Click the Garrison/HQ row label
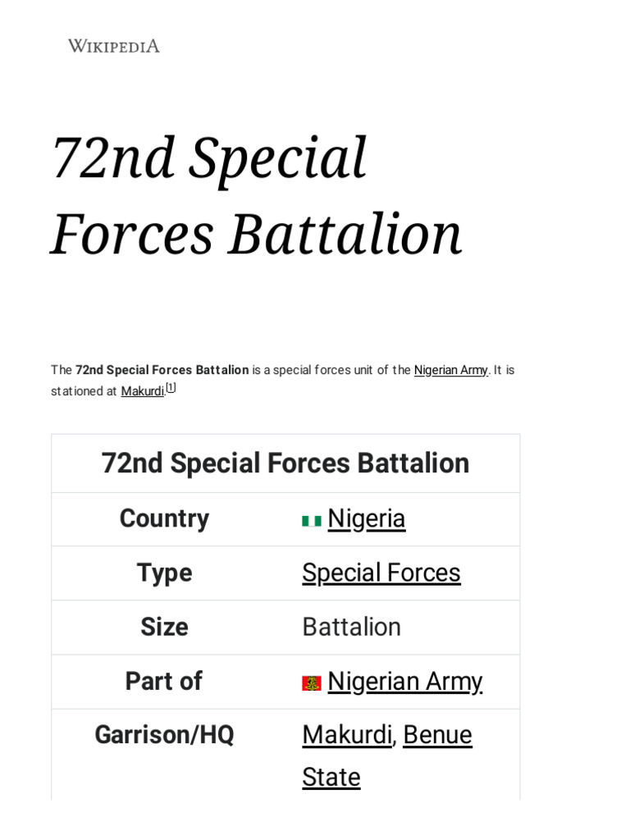 pyautogui.click(x=164, y=735)
